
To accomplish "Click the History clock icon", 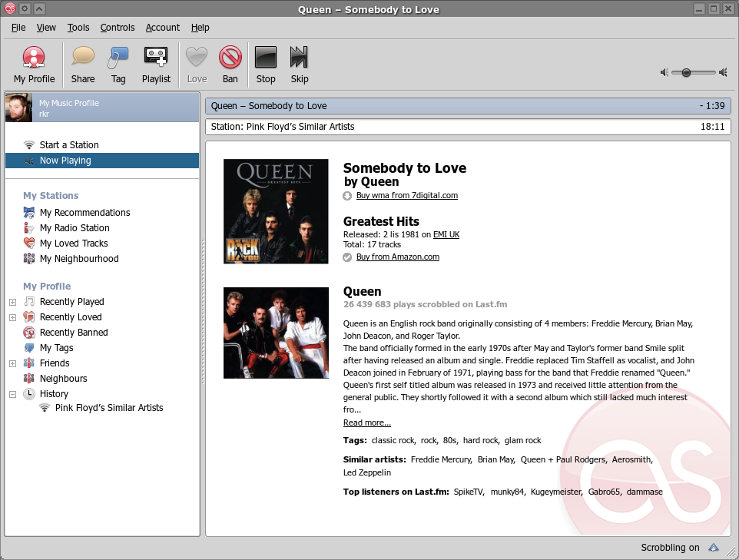I will tap(29, 393).
